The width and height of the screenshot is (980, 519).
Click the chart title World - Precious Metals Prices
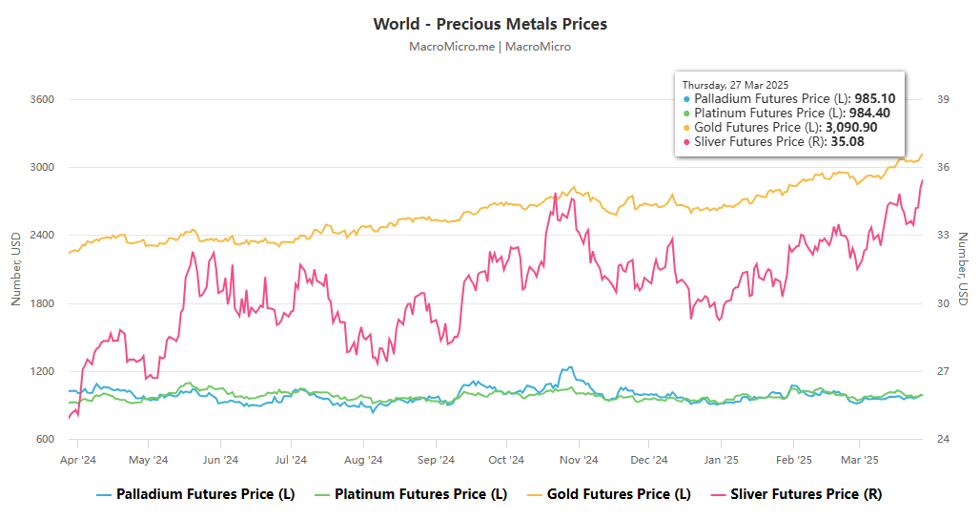490,24
